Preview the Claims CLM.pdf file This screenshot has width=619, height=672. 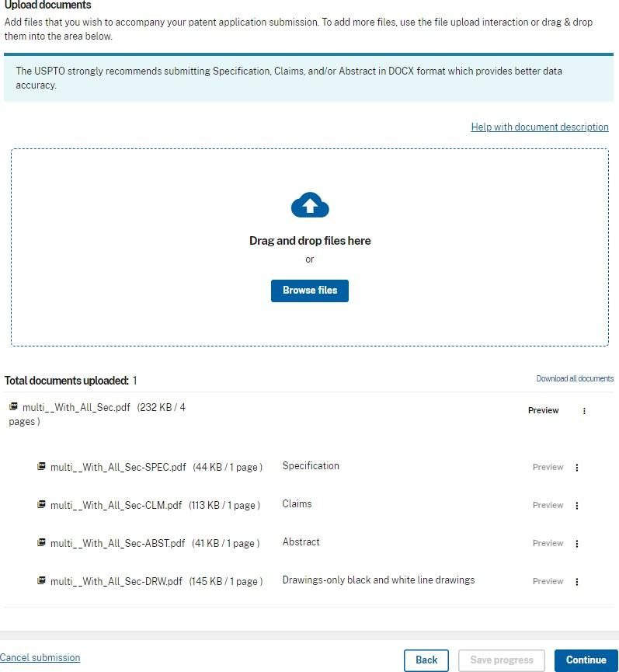point(548,505)
